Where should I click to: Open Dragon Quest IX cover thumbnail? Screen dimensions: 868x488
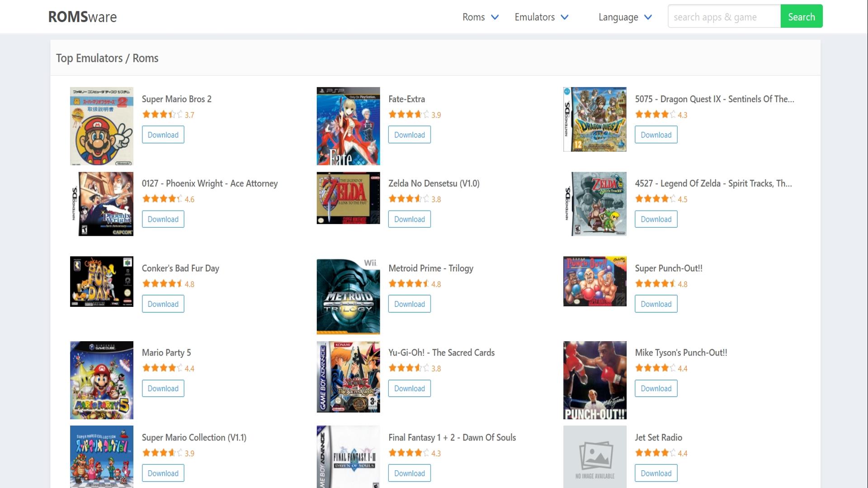point(594,119)
